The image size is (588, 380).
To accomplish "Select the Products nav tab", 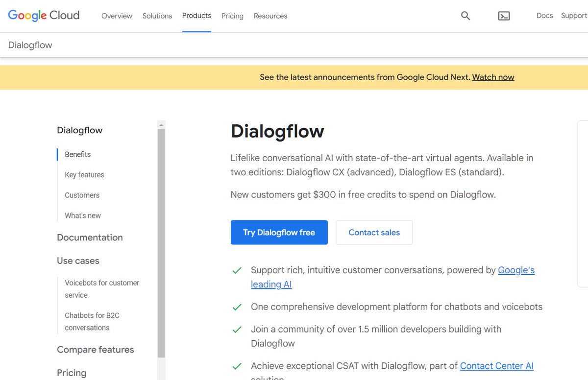I will [x=196, y=16].
